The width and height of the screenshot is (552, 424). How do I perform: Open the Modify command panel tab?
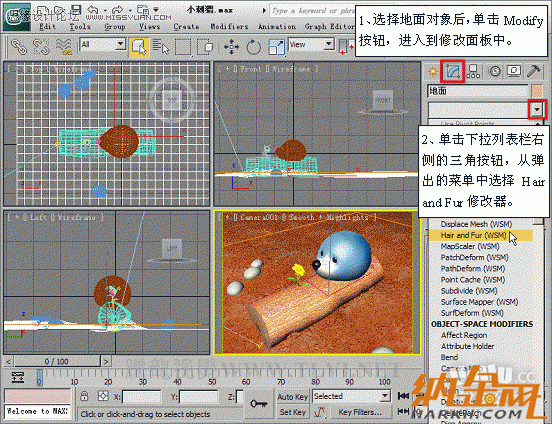(x=453, y=71)
